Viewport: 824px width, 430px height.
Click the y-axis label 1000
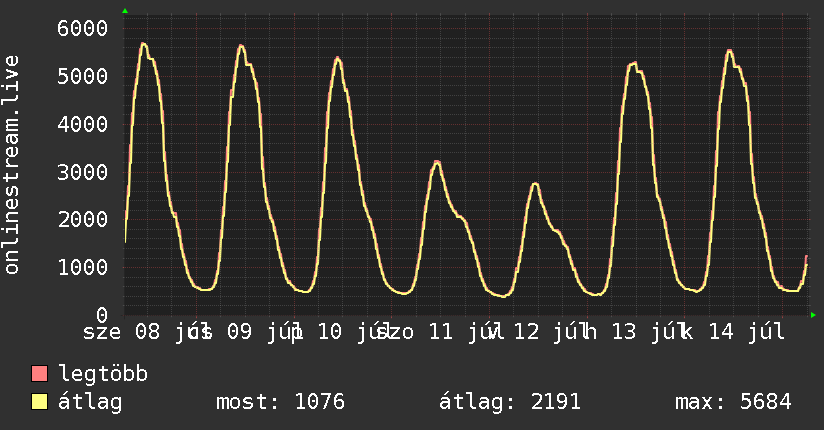coord(83,267)
